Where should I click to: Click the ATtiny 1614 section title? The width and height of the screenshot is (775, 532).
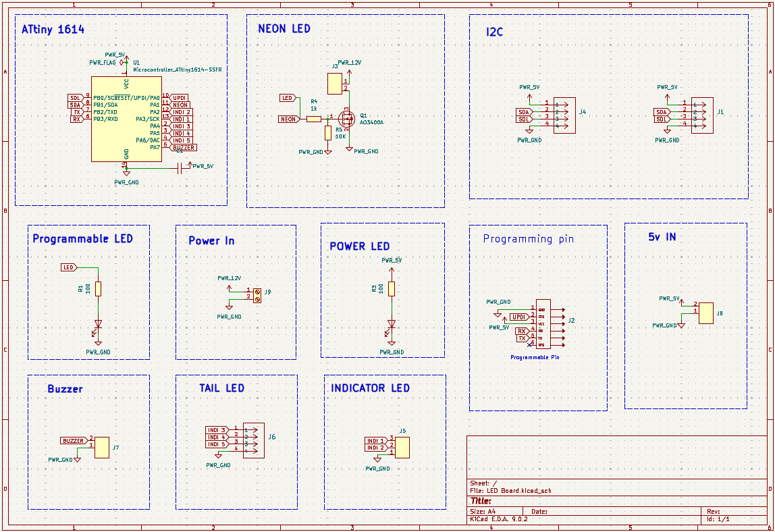pyautogui.click(x=53, y=30)
